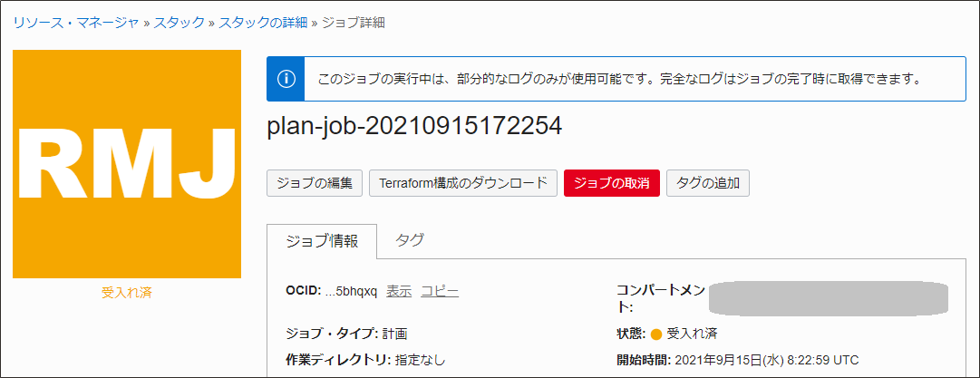Click the blue info icon in banner

(286, 79)
